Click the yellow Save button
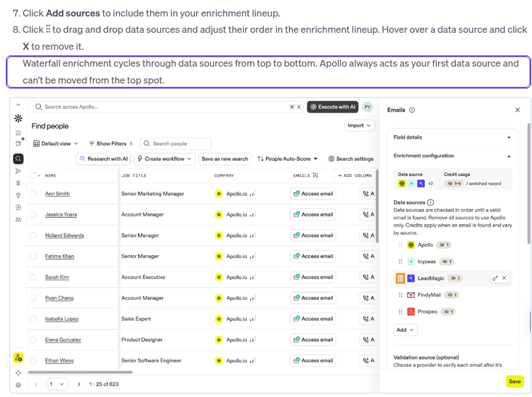Viewport: 532px width, 397px height. pyautogui.click(x=514, y=381)
